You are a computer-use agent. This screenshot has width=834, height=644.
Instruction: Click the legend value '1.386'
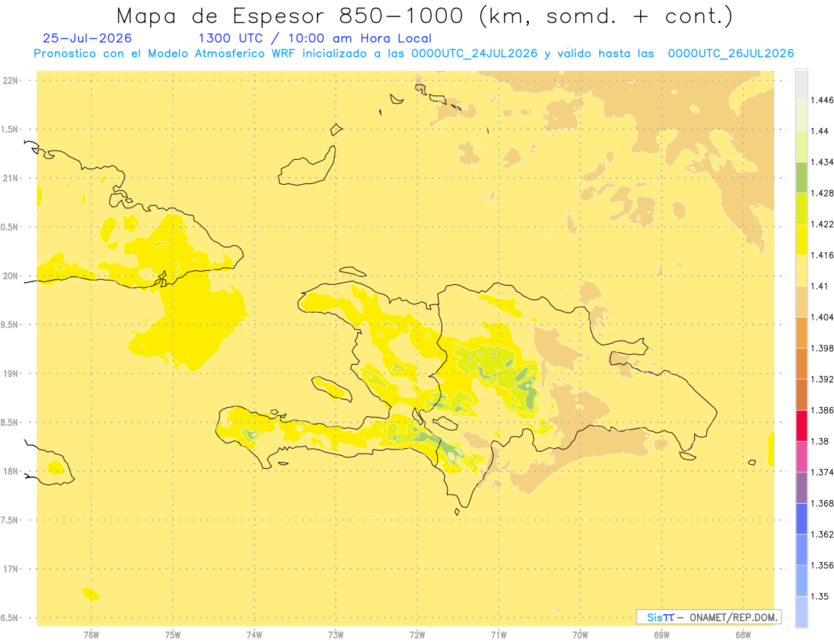pyautogui.click(x=822, y=411)
